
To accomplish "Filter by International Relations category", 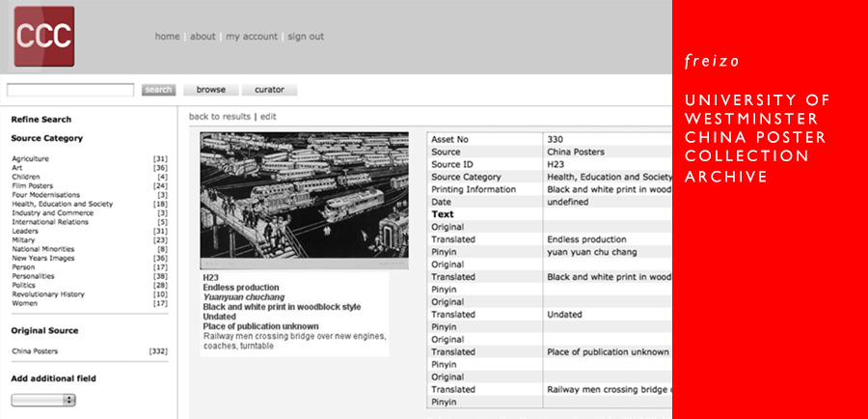I will click(50, 222).
